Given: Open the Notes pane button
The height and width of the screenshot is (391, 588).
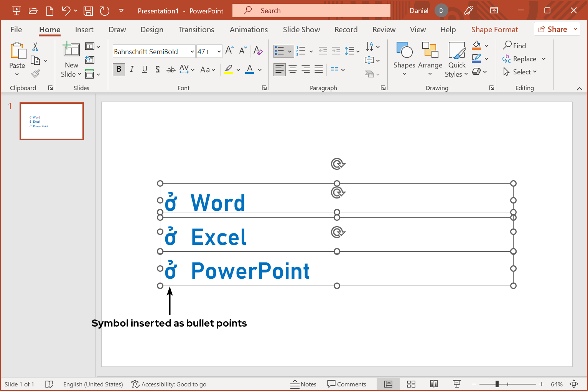Looking at the screenshot, I should [303, 384].
